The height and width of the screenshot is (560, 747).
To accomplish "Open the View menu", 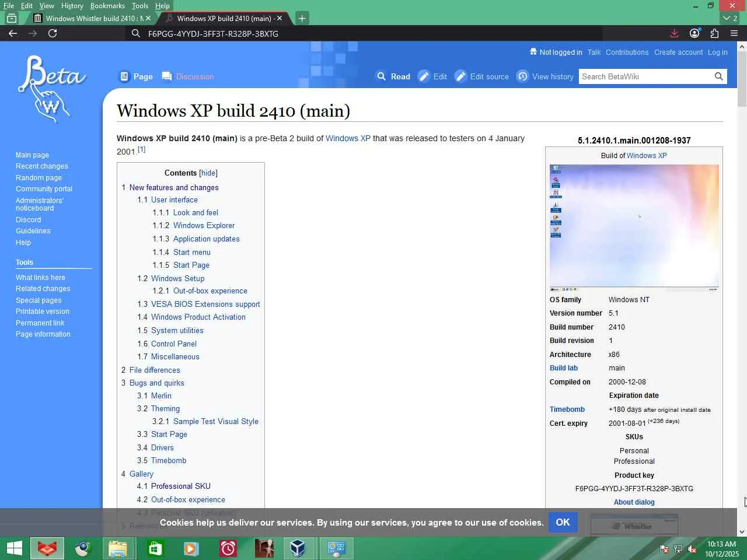I will point(47,6).
